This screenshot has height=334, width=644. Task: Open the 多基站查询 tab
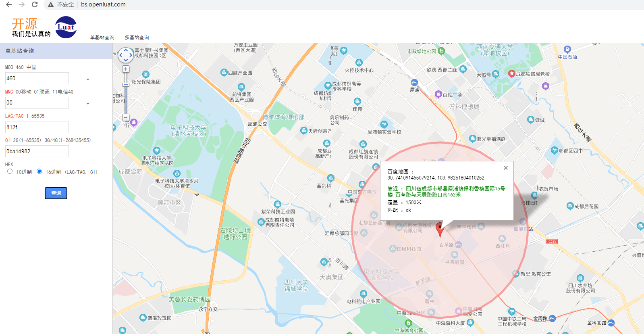coord(137,38)
